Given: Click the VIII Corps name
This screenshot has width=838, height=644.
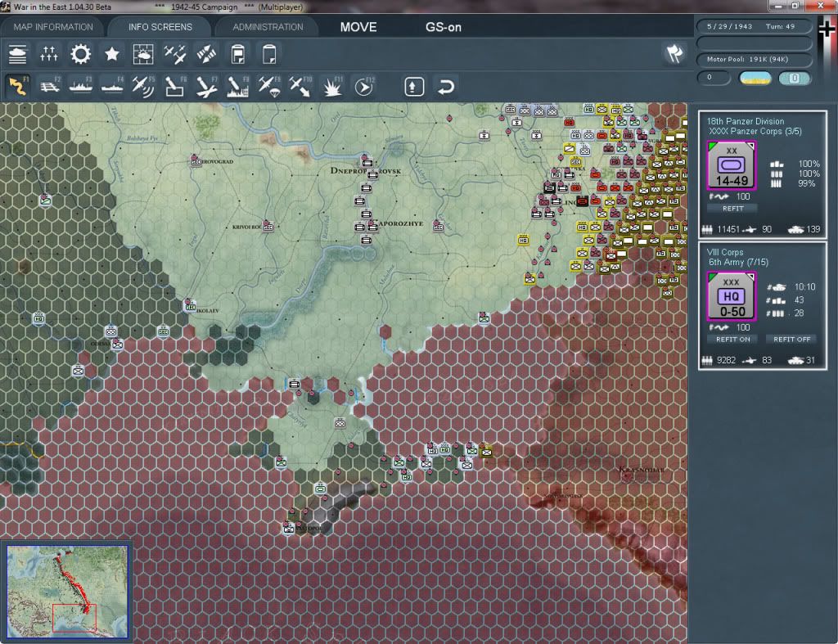Looking at the screenshot, I should 725,252.
